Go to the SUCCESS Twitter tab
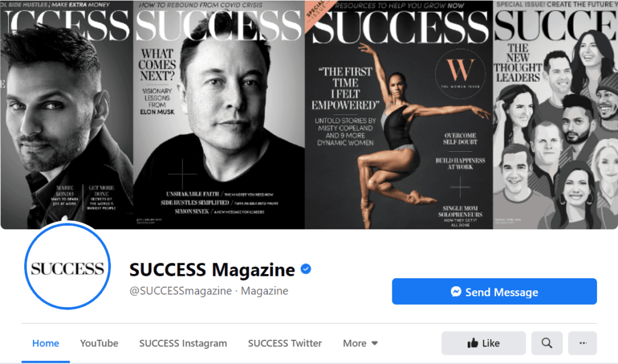This screenshot has width=618, height=364. (285, 343)
